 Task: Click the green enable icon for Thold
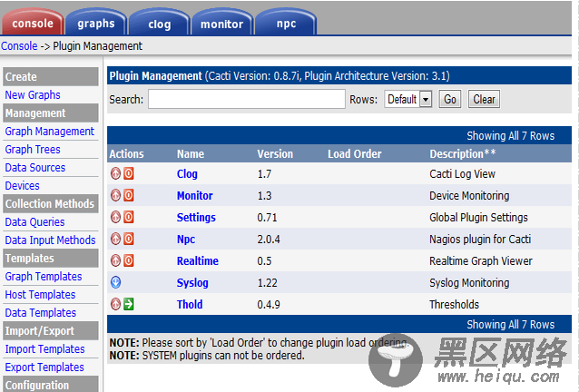(x=129, y=304)
